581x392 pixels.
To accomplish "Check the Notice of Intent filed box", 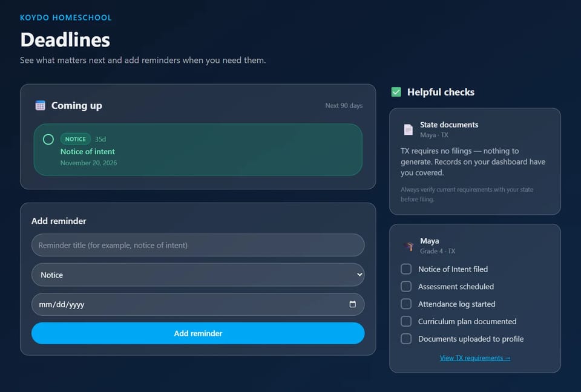I will coord(406,269).
